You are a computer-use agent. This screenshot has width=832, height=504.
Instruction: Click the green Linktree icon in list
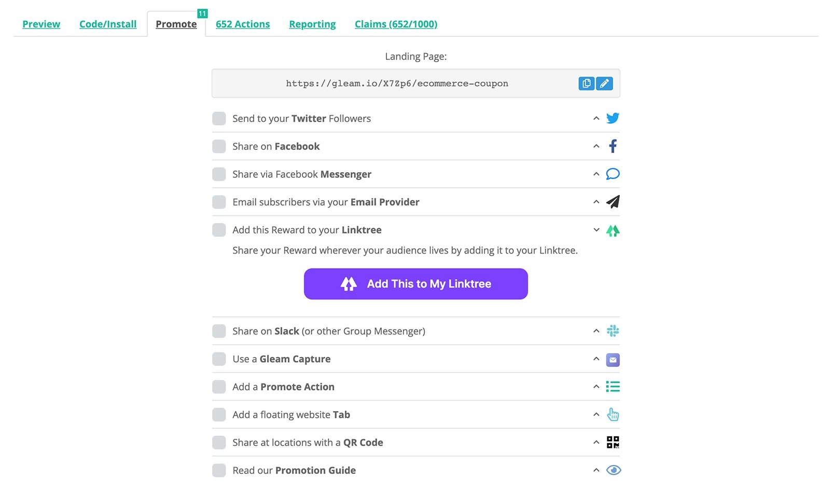(x=613, y=231)
